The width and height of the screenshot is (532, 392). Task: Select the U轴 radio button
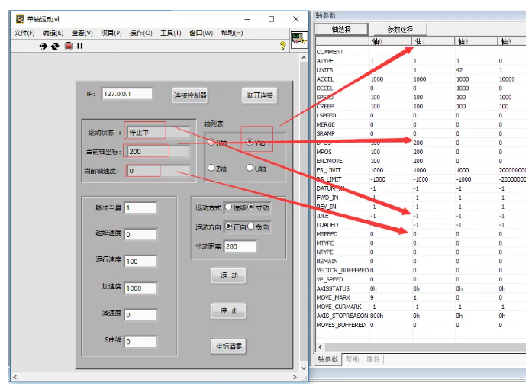click(x=250, y=168)
